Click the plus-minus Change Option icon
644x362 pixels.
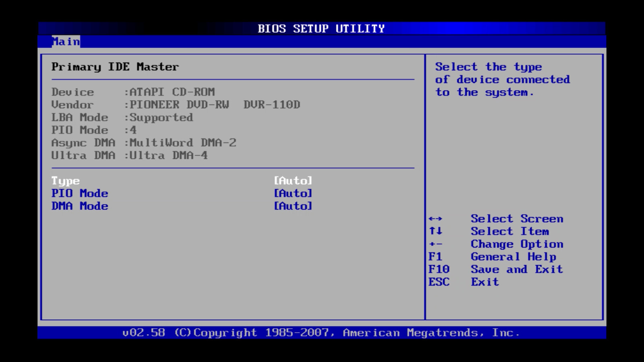click(436, 244)
